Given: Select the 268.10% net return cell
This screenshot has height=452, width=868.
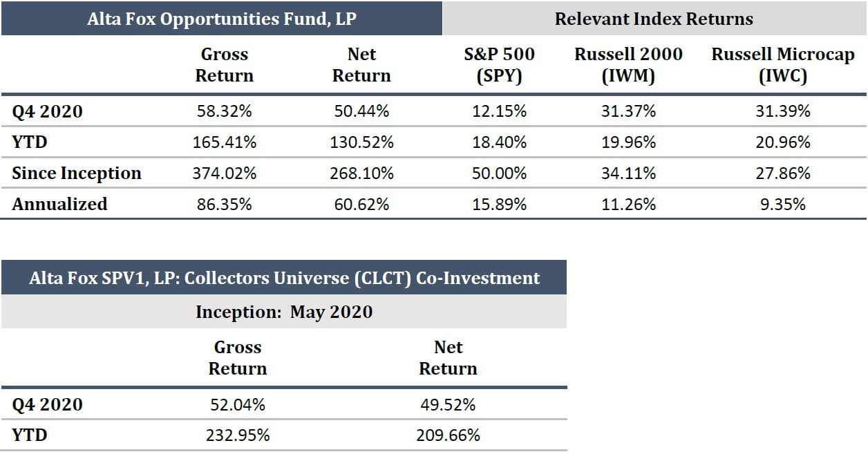Looking at the screenshot, I should pyautogui.click(x=361, y=173).
